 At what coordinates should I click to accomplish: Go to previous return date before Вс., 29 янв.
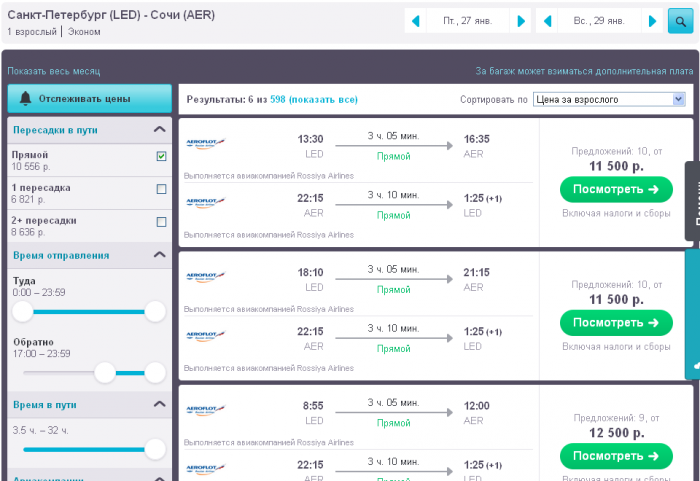point(547,21)
